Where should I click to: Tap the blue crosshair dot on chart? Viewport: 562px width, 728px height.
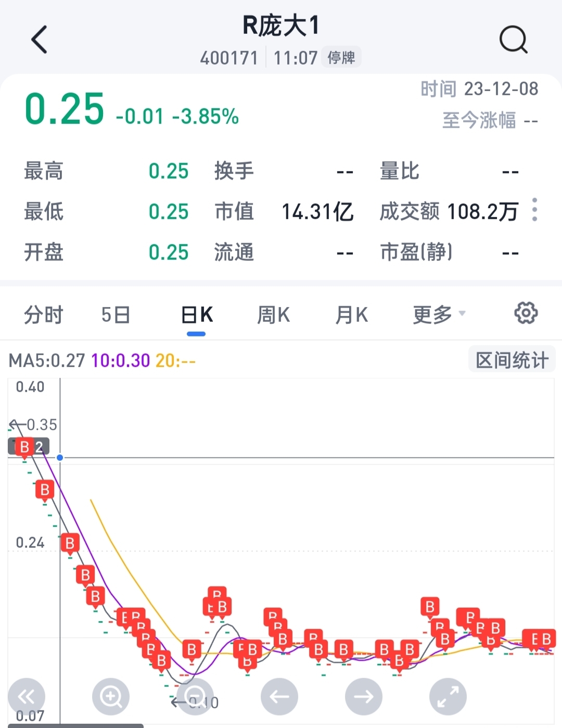[60, 458]
